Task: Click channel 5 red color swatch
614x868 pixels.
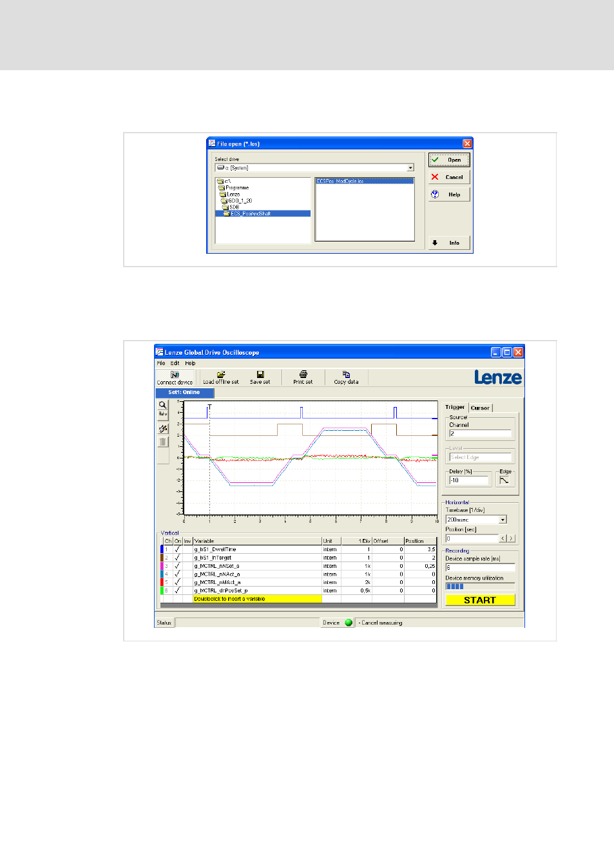Action: 162,582
